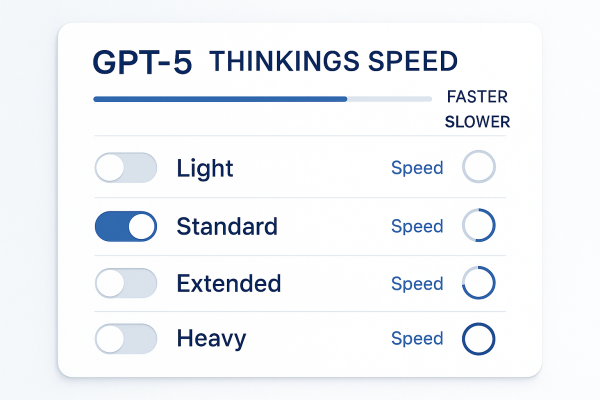Click the Speed link in Extended row

pos(417,283)
